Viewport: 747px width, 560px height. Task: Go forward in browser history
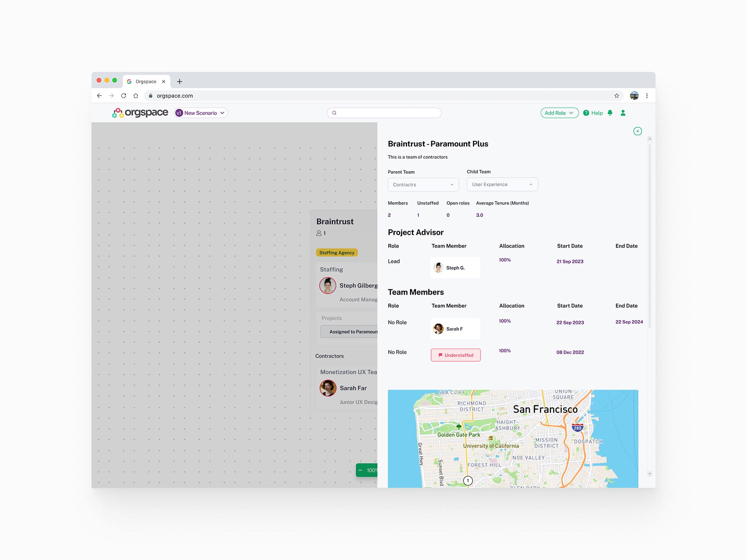[111, 96]
